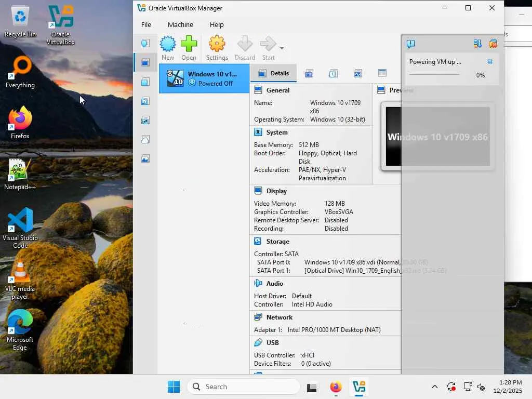Click the delete finished notifications icon
Image resolution: width=532 pixels, height=399 pixels.
click(x=493, y=44)
